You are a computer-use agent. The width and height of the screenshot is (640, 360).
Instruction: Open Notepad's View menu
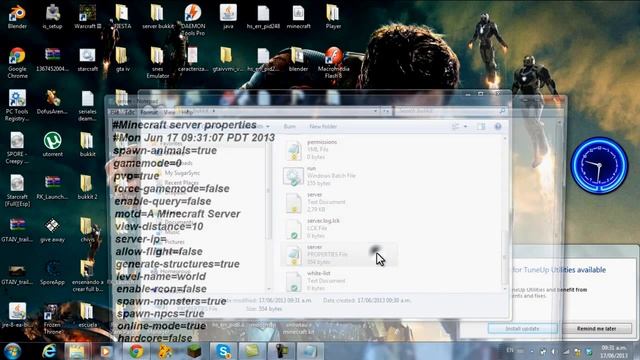(x=169, y=112)
